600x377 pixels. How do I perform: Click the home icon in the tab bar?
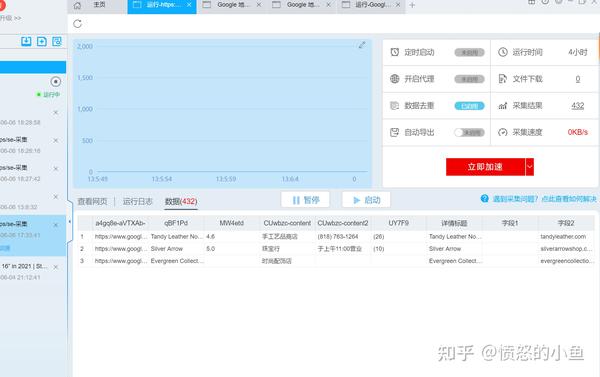(77, 5)
